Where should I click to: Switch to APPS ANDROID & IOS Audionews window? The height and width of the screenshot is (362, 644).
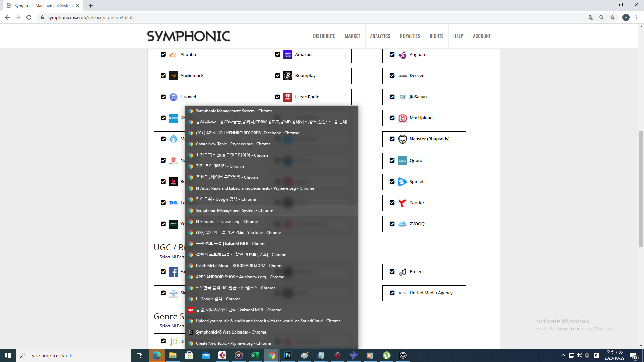pyautogui.click(x=272, y=277)
